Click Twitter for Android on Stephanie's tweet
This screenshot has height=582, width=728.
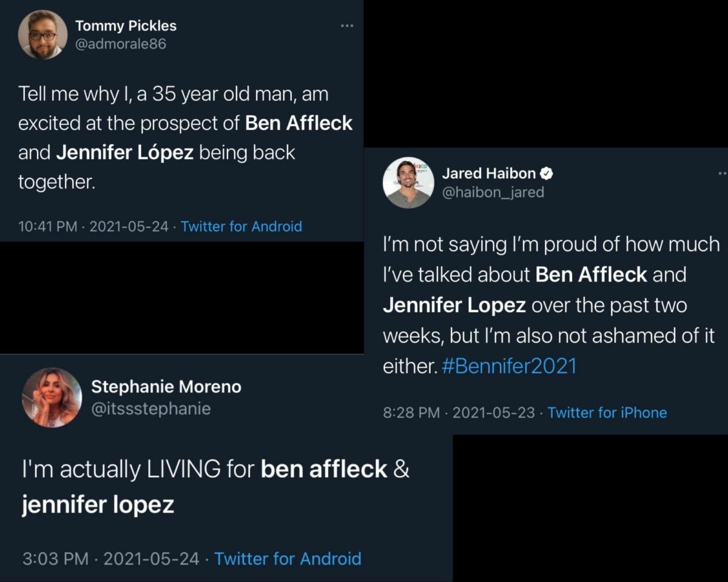[x=288, y=558]
